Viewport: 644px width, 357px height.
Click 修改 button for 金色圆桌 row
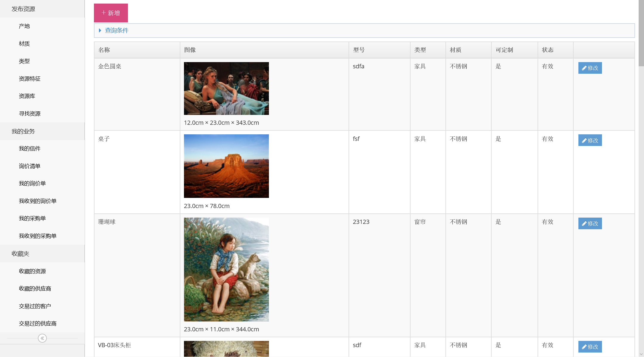(590, 68)
